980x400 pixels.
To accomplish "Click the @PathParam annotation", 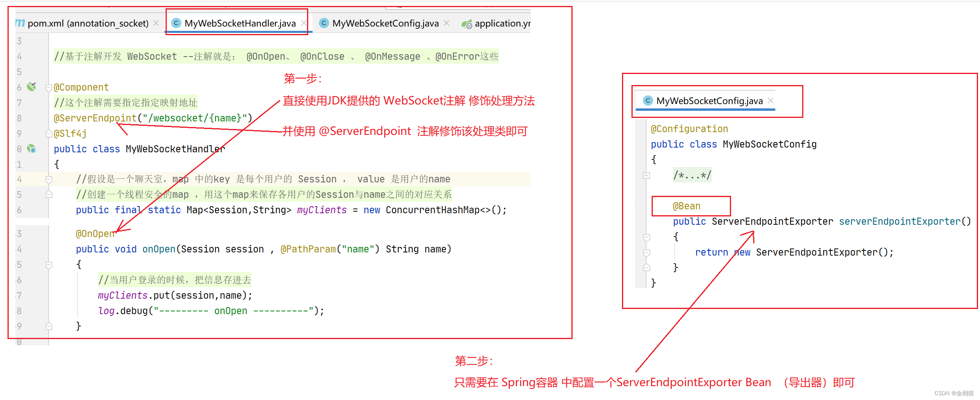I will (x=308, y=249).
